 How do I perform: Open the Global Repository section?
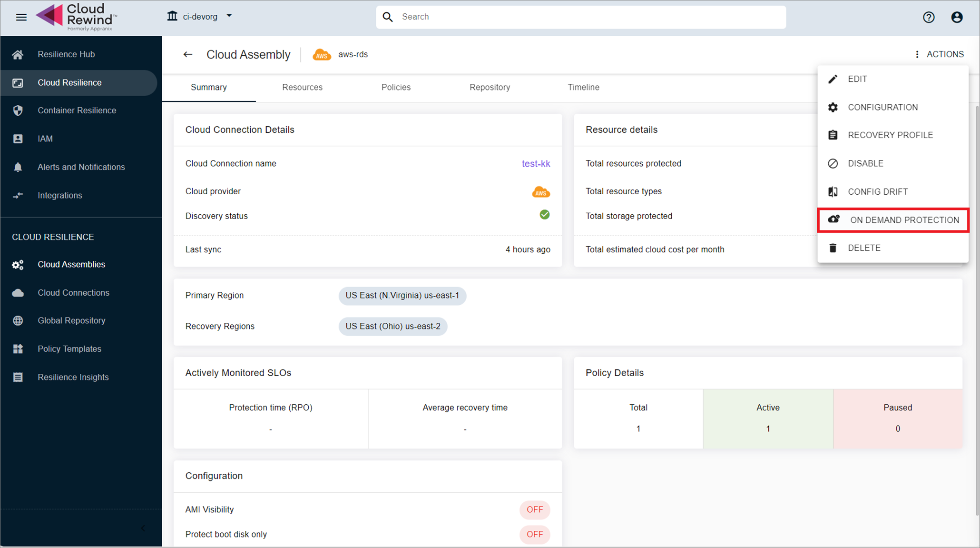pos(71,320)
